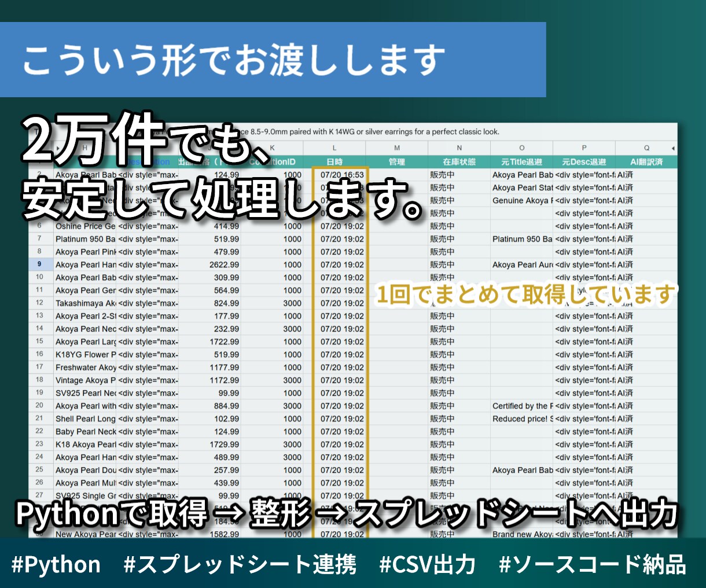Screen dimensions: 706x588
Task: Select column M header
Action: pos(397,148)
